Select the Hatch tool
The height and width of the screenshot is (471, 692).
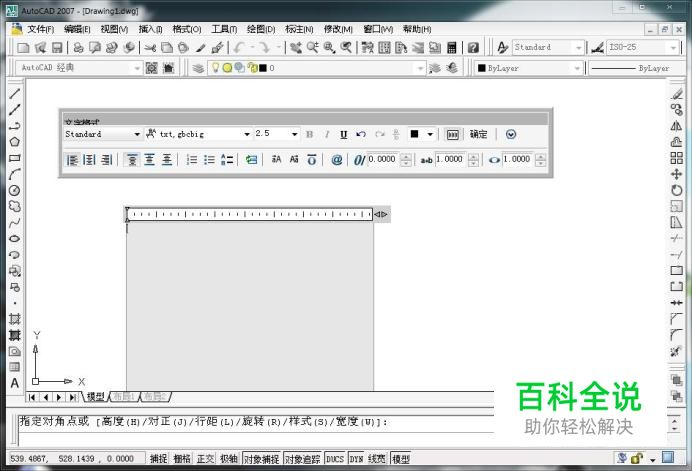pos(15,319)
